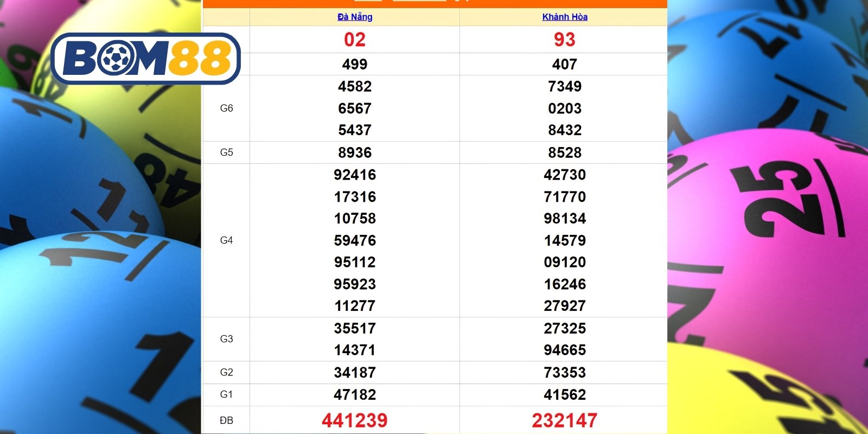Viewport: 868px width, 434px height.
Task: Click G4 number 98134
Action: click(565, 219)
